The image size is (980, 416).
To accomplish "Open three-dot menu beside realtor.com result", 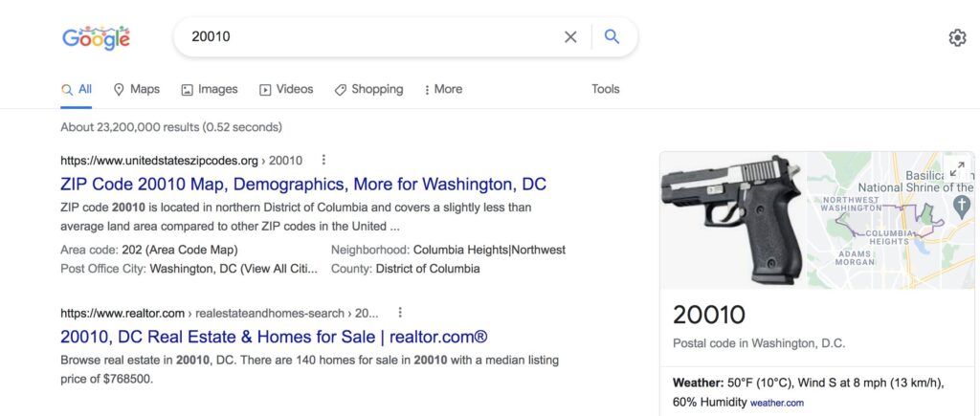I will [400, 313].
